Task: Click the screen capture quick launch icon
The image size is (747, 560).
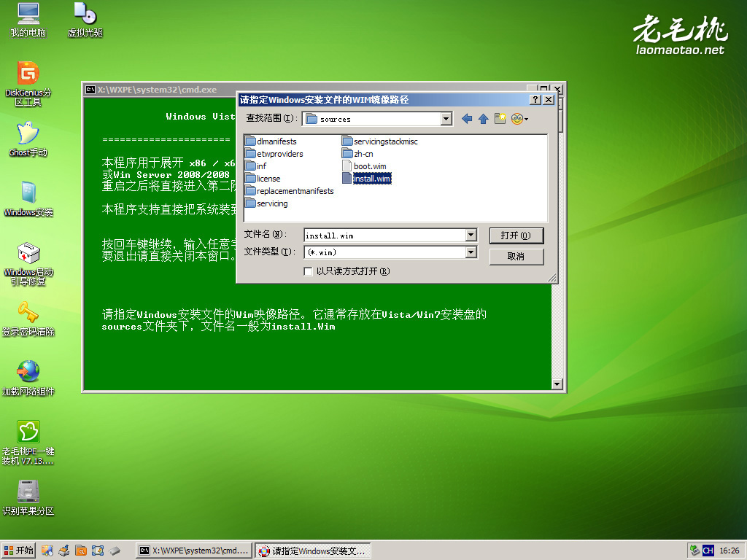Action: 98,551
